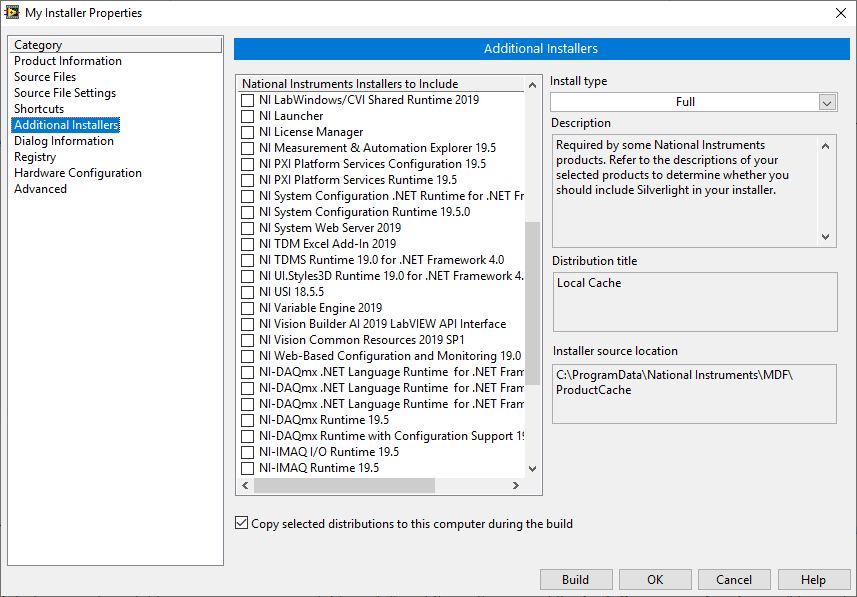Uncheck Copy selected distributions during the build

point(242,523)
